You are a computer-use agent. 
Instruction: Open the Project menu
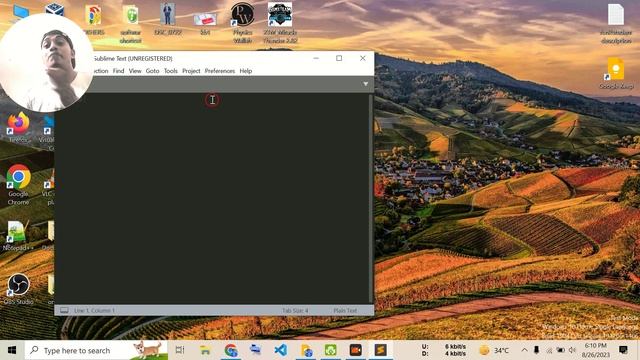click(191, 71)
